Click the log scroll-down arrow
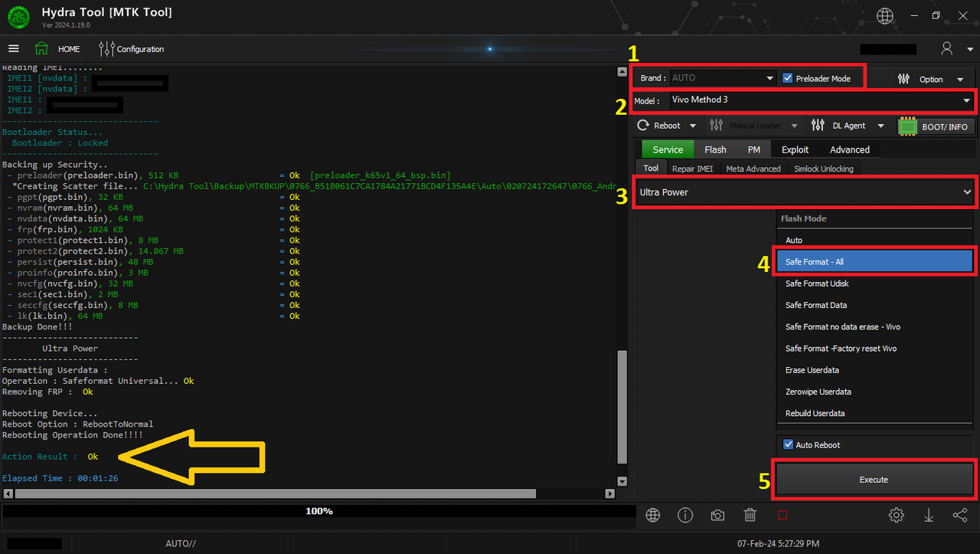Viewport: 980px width, 554px height. [622, 482]
